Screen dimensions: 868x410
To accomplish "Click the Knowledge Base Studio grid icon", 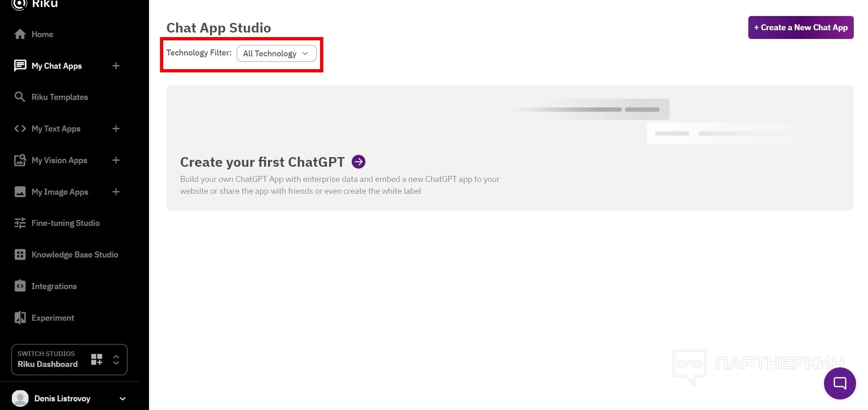I will (20, 255).
